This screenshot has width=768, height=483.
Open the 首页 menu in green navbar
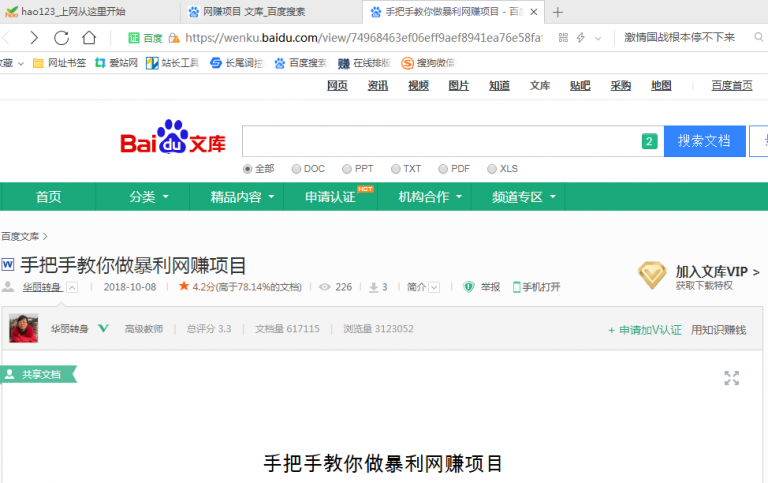click(x=48, y=197)
